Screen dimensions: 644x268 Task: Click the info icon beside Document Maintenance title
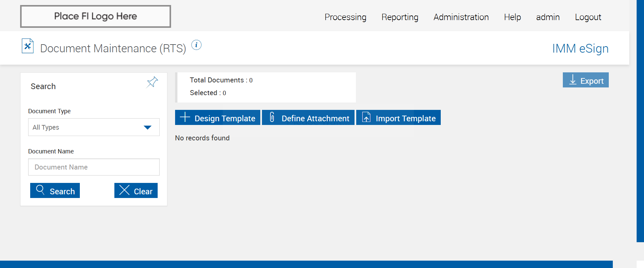click(196, 45)
